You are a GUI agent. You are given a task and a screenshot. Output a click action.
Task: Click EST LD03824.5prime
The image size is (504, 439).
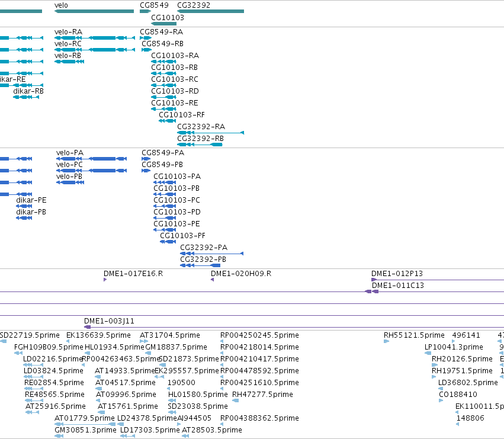33,377
